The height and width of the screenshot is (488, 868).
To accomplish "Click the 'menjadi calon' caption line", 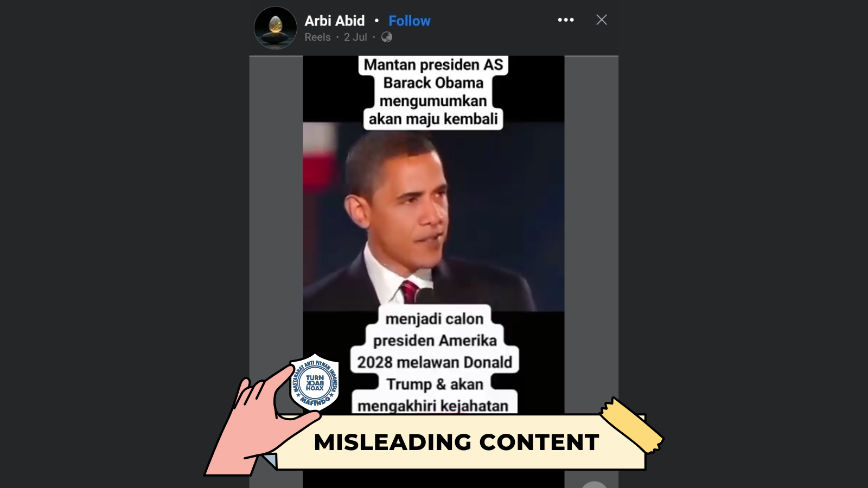I will pyautogui.click(x=434, y=319).
